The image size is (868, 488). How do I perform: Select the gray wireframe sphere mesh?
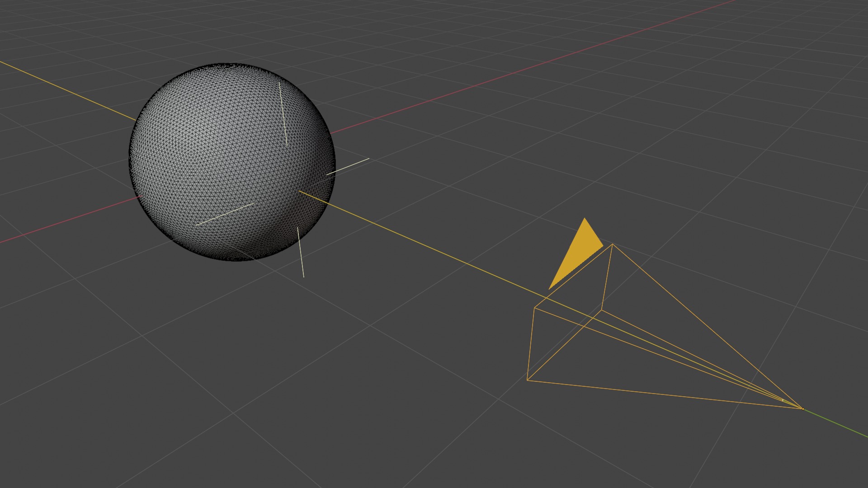click(232, 162)
